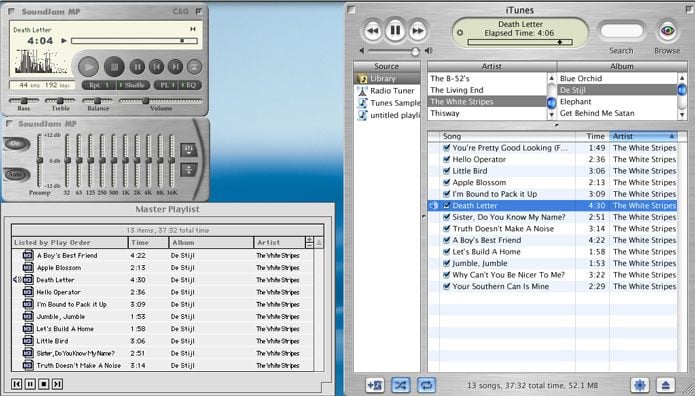The image size is (695, 396).
Task: Click the SoundJam track progress bar
Action: click(134, 41)
